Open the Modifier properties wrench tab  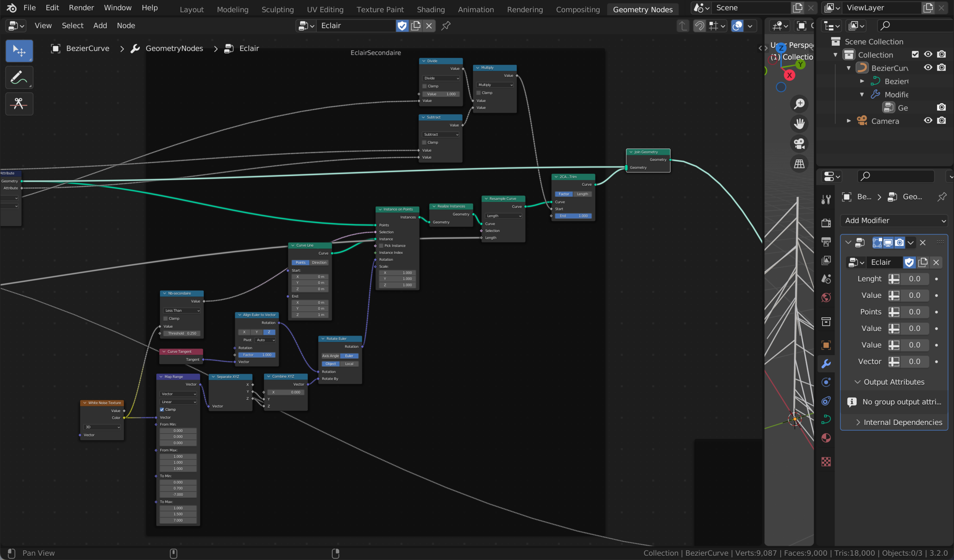[x=826, y=364]
